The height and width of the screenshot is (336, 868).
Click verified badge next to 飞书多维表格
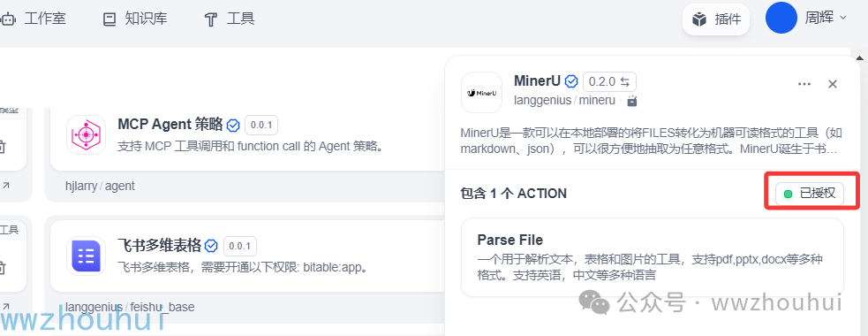[211, 246]
